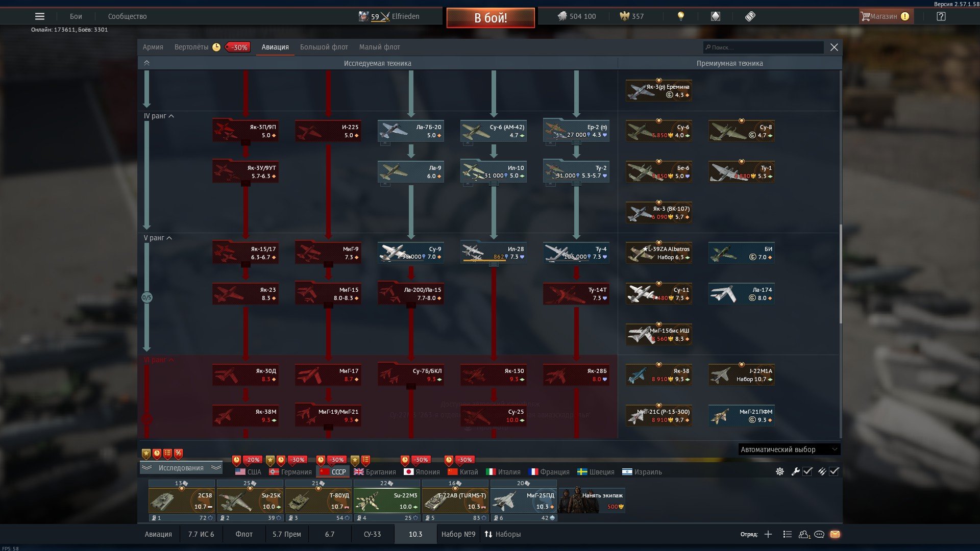This screenshot has height=551, width=980.
Task: Open the Battle Pass BP ticket icon
Action: pos(750,16)
